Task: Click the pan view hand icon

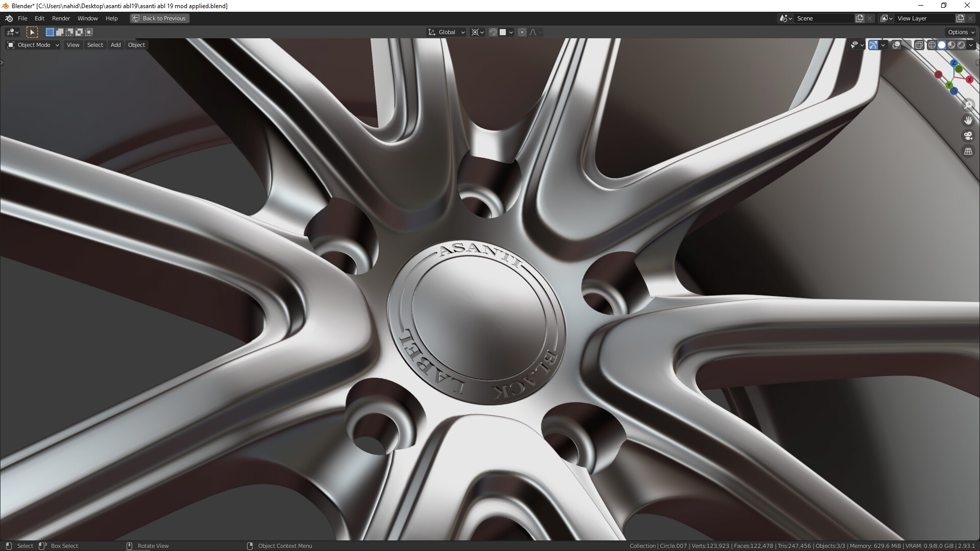Action: [x=968, y=120]
